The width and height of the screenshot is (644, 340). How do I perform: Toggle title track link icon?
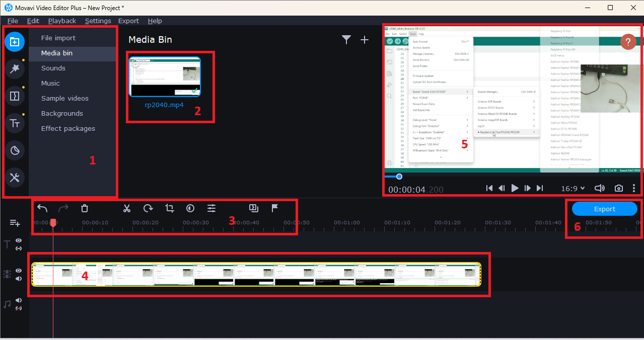(19, 248)
